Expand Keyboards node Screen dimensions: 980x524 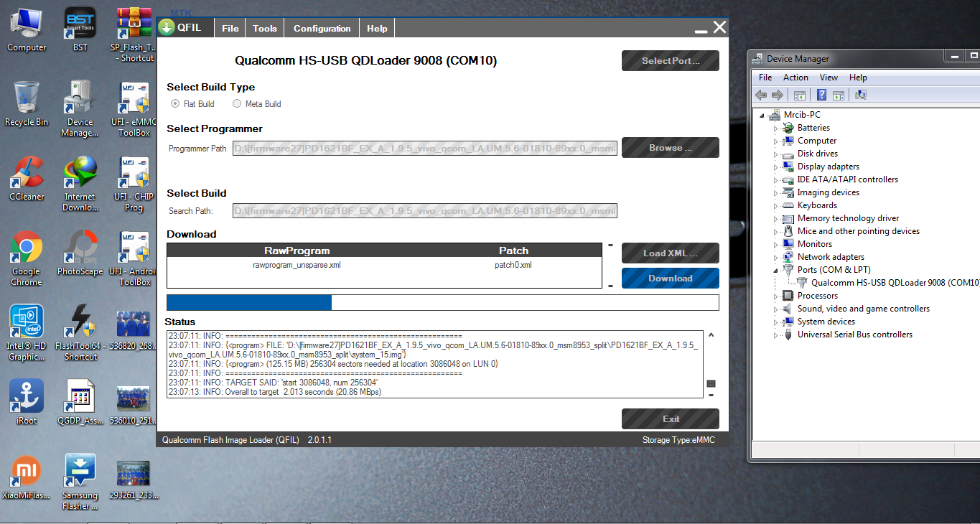[x=775, y=205]
